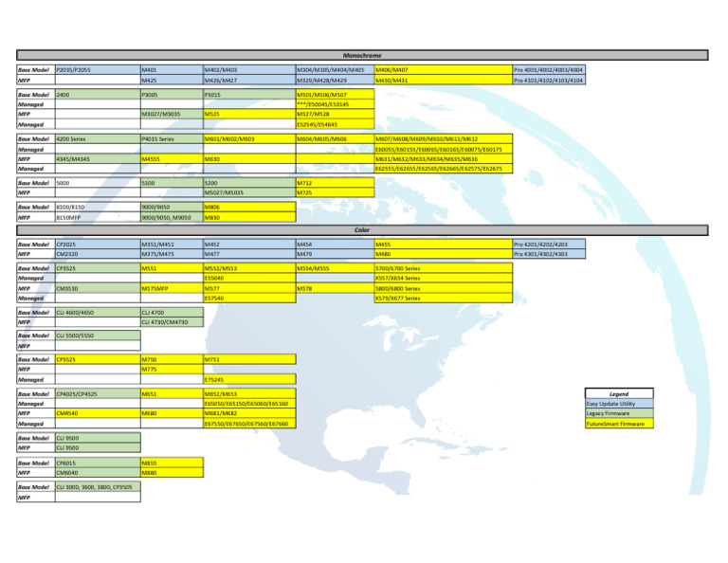Click the Pro 4201/4202/4203 cell
This screenshot has height=563, width=728.
[549, 245]
